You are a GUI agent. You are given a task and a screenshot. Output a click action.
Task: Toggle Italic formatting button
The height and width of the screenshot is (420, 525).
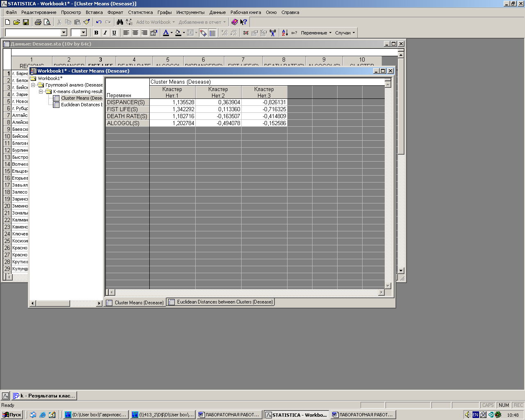pyautogui.click(x=105, y=33)
